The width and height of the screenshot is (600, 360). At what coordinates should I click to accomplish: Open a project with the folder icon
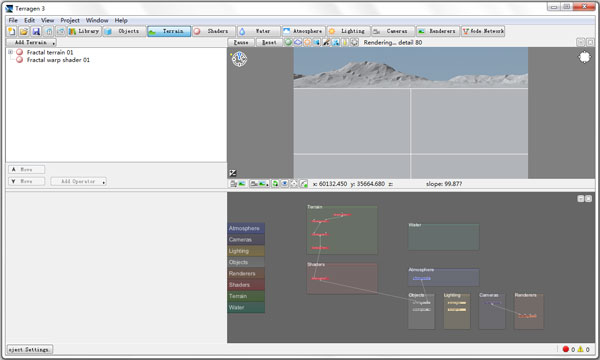24,31
